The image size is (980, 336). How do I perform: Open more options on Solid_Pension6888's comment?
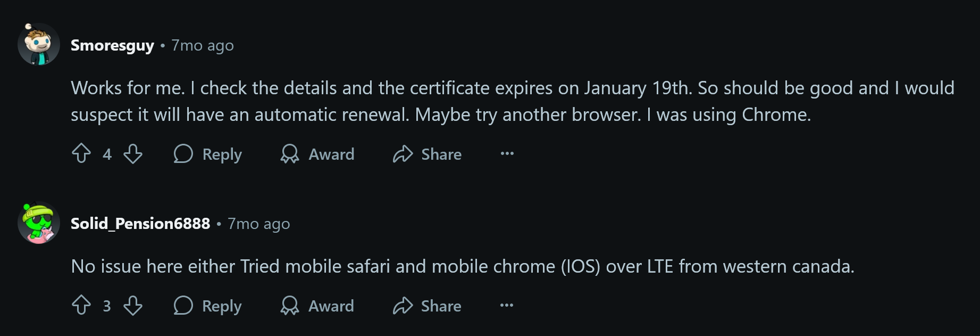click(x=507, y=306)
